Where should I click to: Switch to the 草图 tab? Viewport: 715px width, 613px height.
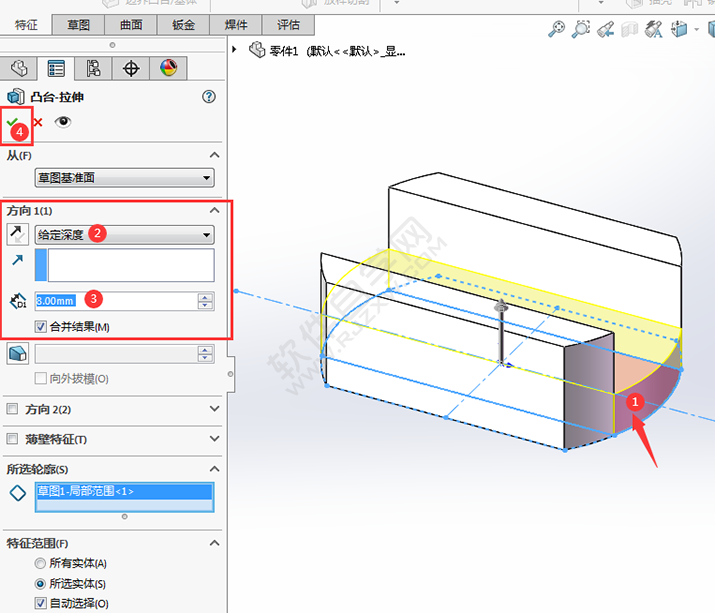[x=78, y=25]
